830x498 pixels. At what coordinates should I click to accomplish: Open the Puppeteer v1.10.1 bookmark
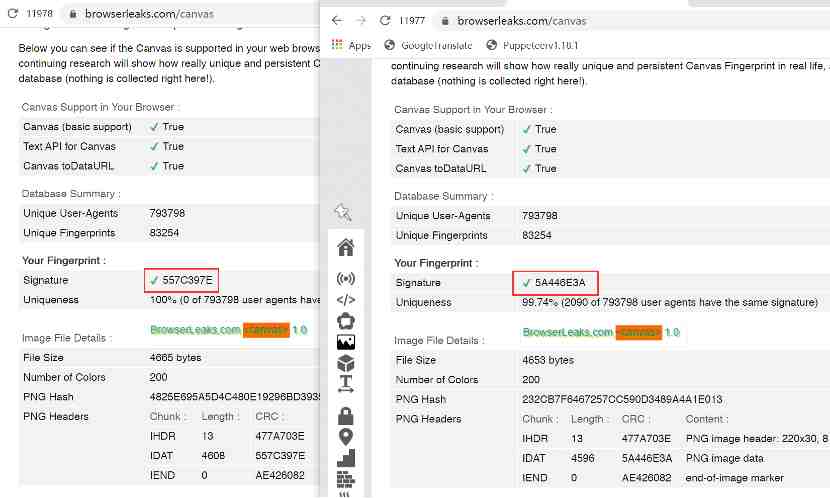tap(533, 46)
